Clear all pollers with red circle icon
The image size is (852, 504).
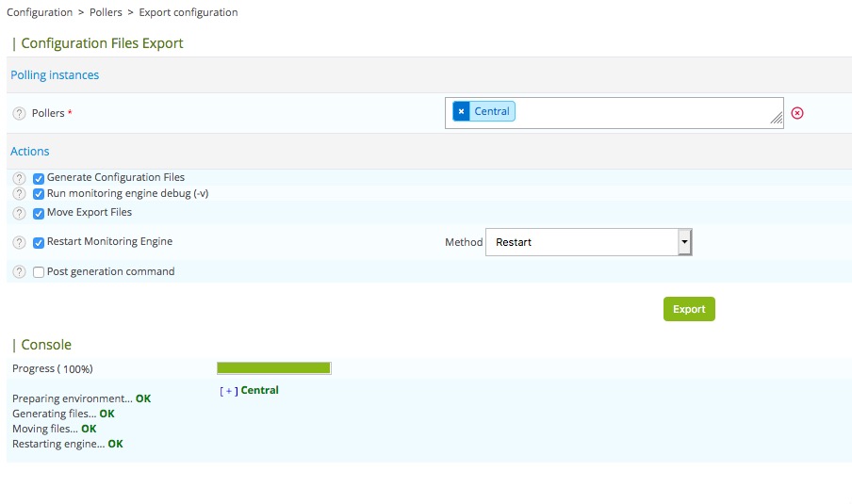tap(796, 113)
